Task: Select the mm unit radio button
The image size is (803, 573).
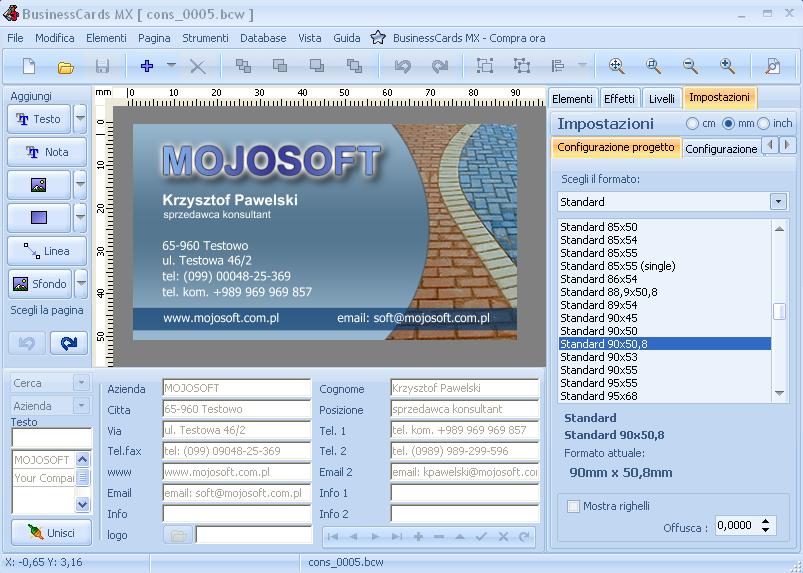Action: pos(728,123)
